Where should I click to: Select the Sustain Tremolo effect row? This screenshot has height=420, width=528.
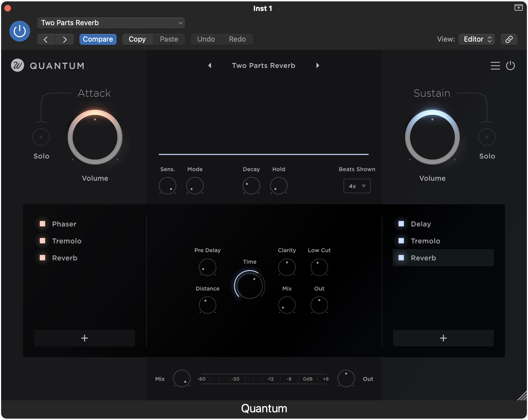(425, 241)
